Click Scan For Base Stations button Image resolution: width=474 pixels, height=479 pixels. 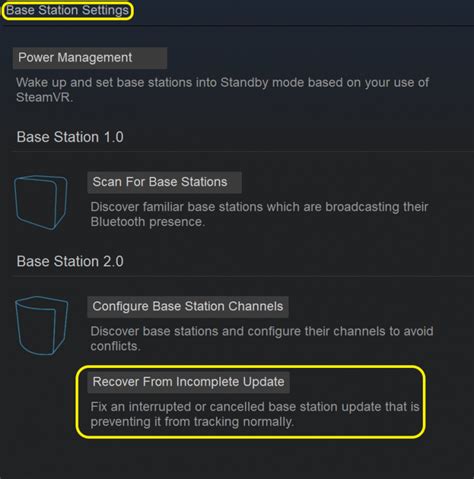(x=164, y=182)
